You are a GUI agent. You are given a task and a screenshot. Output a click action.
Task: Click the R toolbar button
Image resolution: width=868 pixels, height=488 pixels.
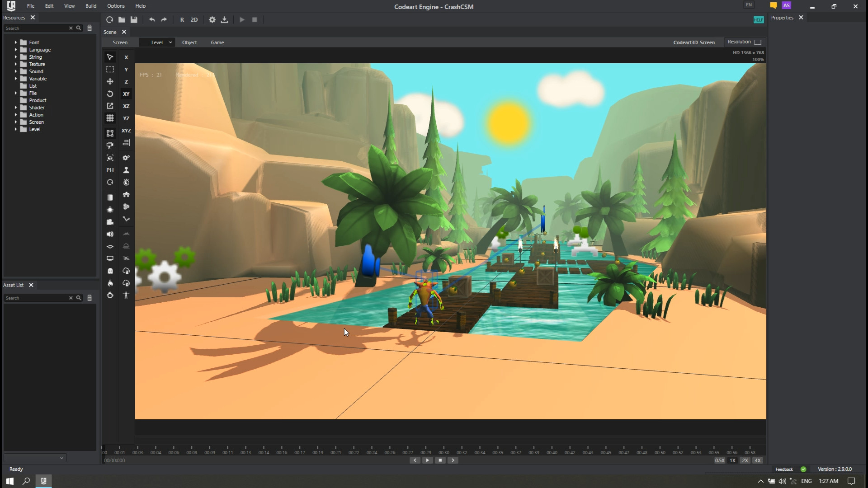pyautogui.click(x=182, y=20)
